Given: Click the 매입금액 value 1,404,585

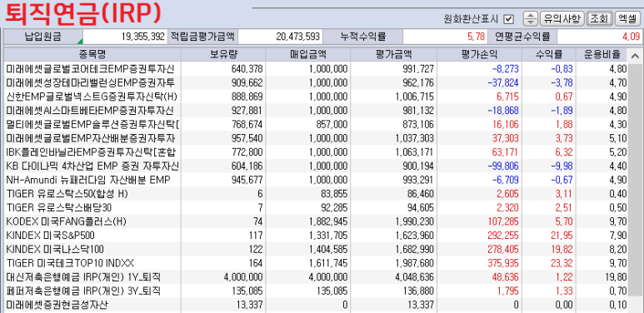Looking at the screenshot, I should pyautogui.click(x=328, y=249).
